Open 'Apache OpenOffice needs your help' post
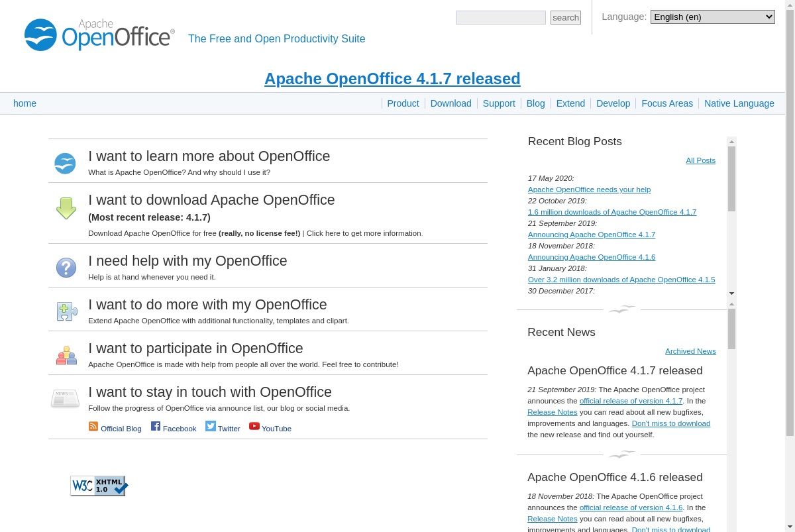The height and width of the screenshot is (532, 795). tap(589, 189)
